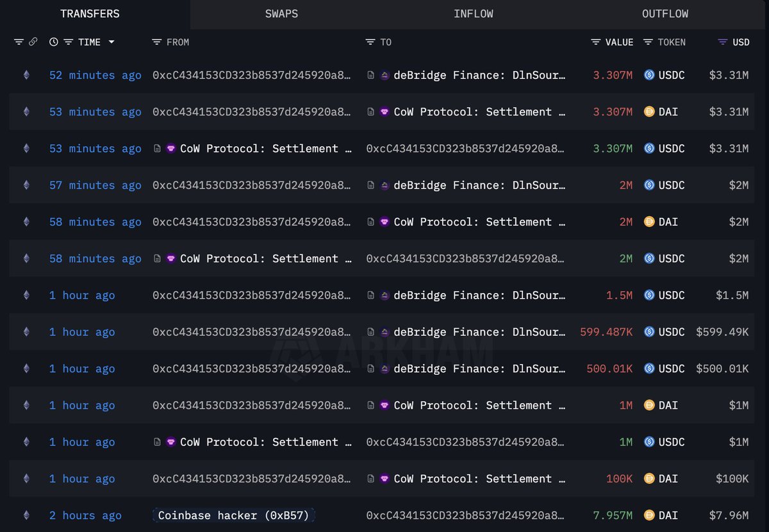Click the USDC token icon in the 599.487K row
Screen dimensions: 769x532
[649, 332]
